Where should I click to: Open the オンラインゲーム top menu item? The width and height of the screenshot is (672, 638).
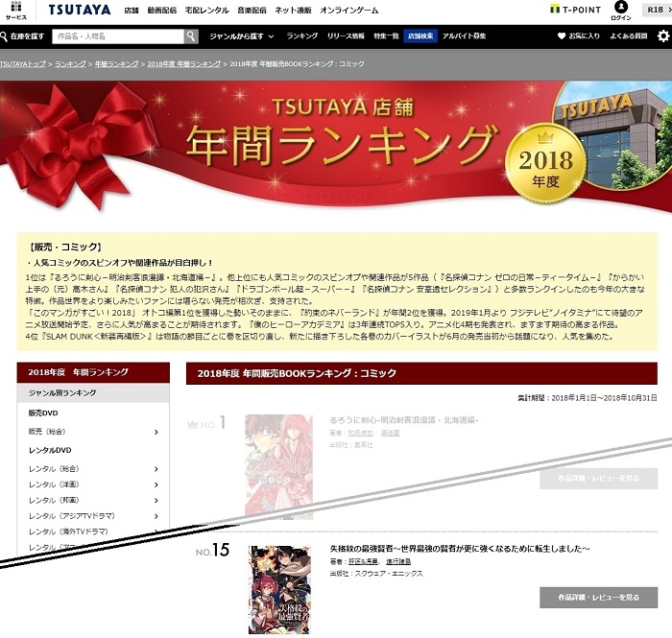coord(349,11)
